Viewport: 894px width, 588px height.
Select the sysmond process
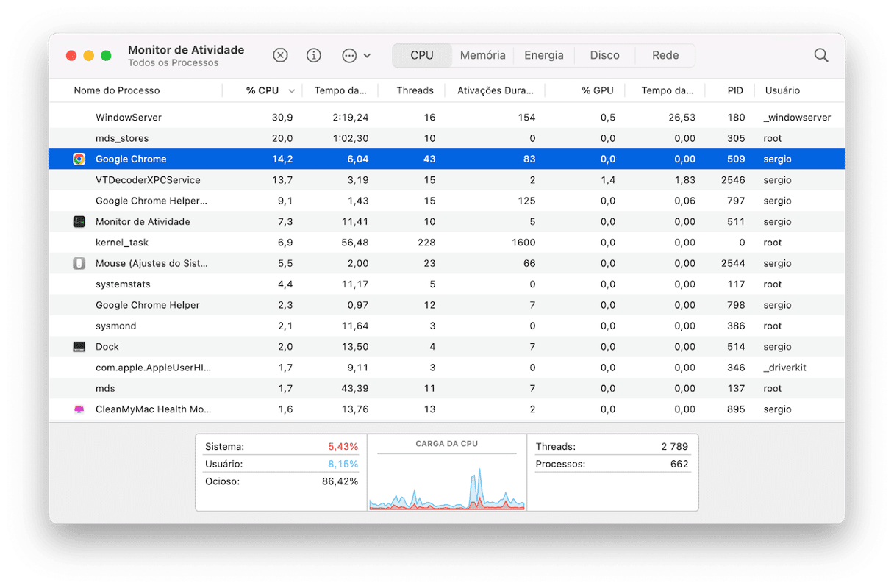coord(447,326)
